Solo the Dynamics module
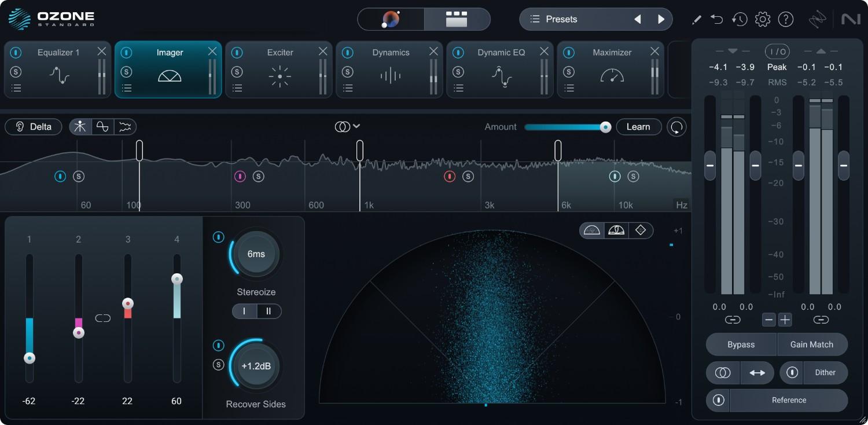868x425 pixels. pyautogui.click(x=347, y=72)
